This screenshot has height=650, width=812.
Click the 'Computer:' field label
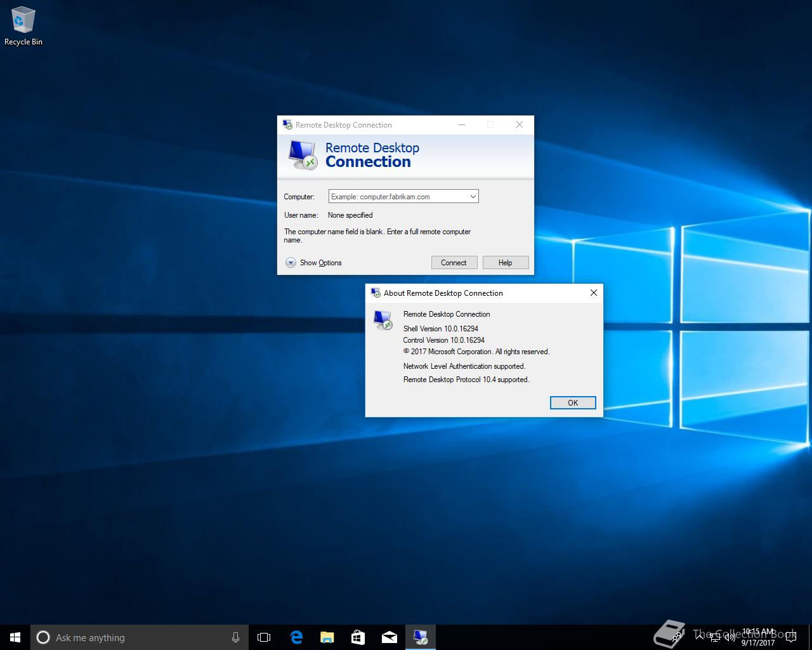coord(299,197)
